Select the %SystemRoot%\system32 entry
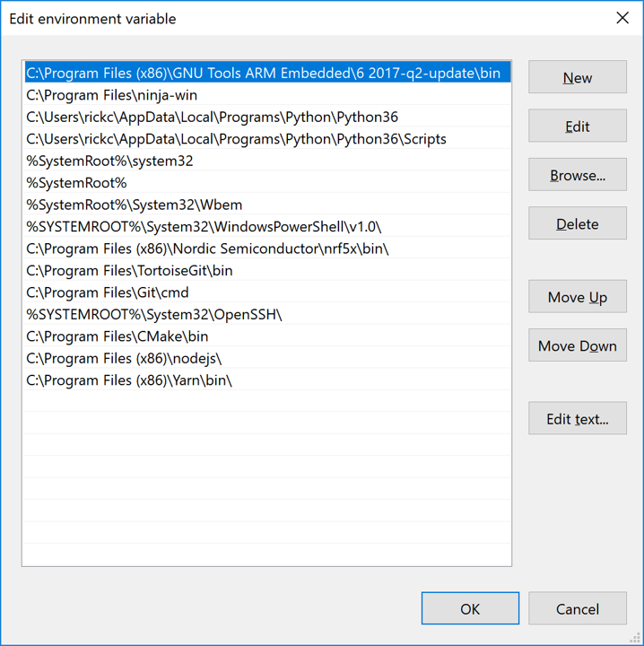Viewport: 644px width, 646px height. (x=267, y=161)
